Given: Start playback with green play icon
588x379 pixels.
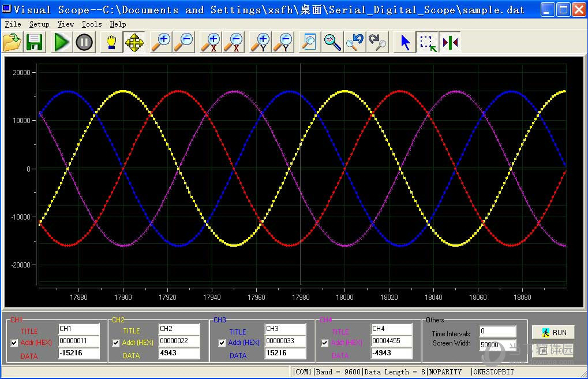Looking at the screenshot, I should [x=59, y=42].
